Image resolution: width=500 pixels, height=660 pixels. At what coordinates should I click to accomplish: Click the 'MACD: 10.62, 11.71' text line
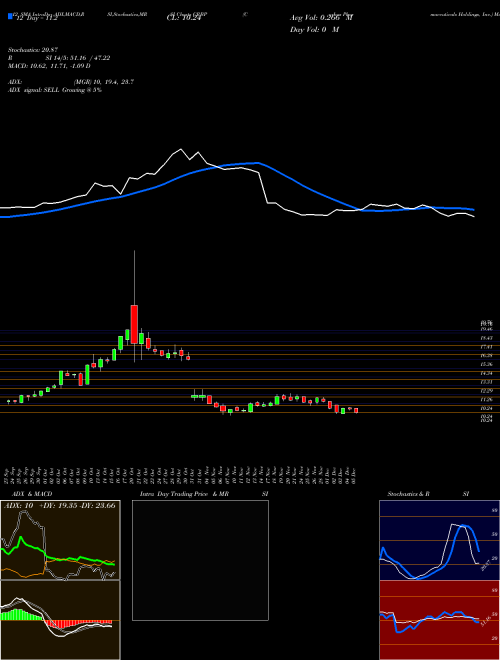click(x=49, y=66)
